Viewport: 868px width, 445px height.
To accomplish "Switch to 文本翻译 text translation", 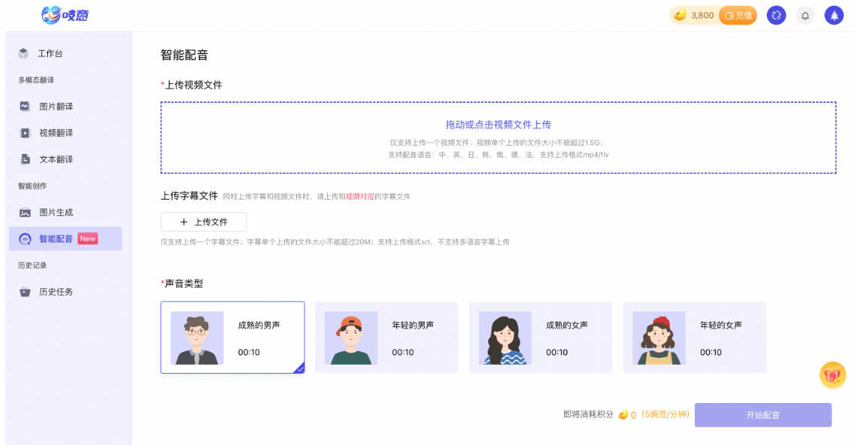I will [x=49, y=158].
